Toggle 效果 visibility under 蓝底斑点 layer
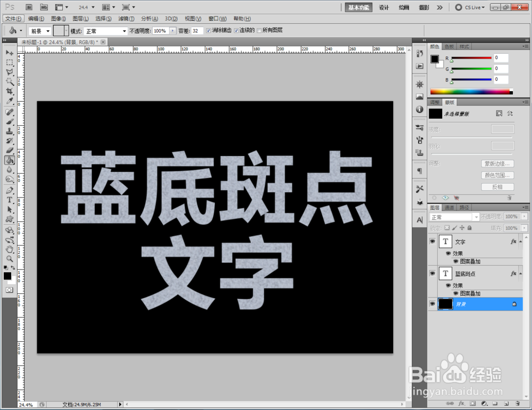Viewport: 532px width, 410px height. (448, 285)
